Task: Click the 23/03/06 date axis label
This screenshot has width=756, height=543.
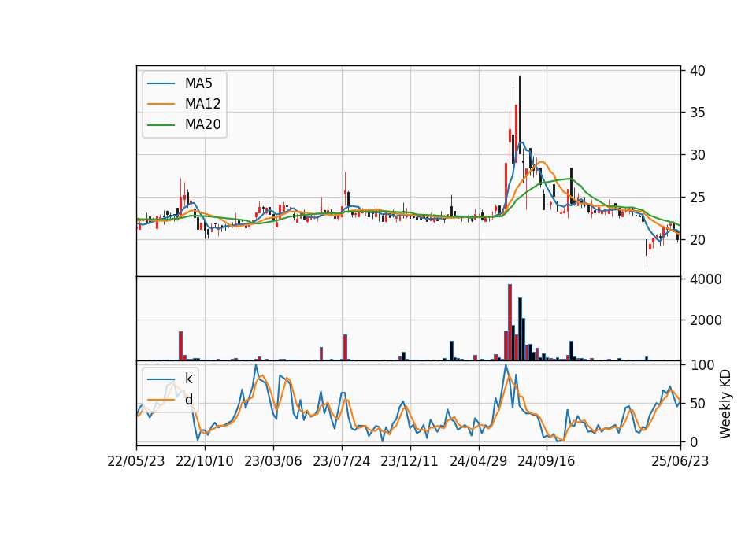Action: (x=273, y=461)
